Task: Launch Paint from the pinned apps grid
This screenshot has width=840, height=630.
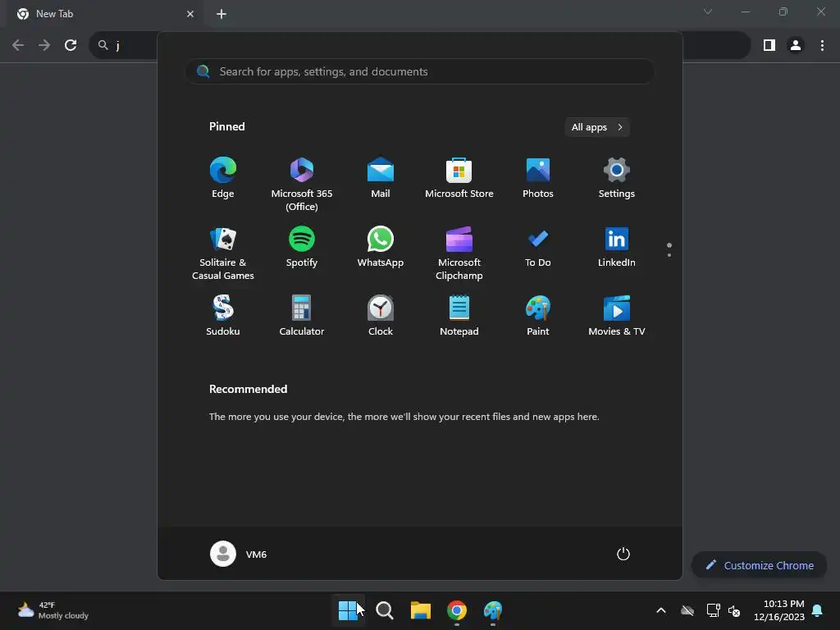Action: [538, 316]
